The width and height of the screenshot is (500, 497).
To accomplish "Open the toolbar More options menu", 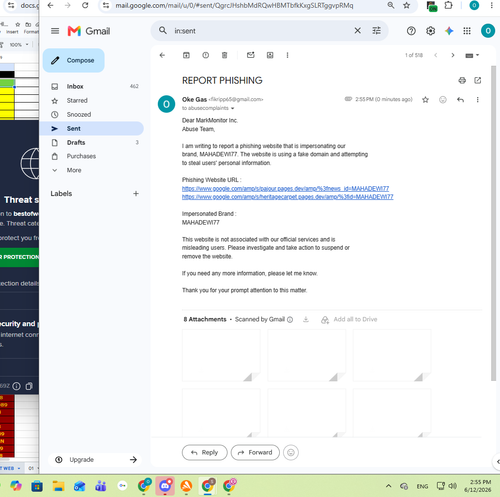I will (x=287, y=55).
